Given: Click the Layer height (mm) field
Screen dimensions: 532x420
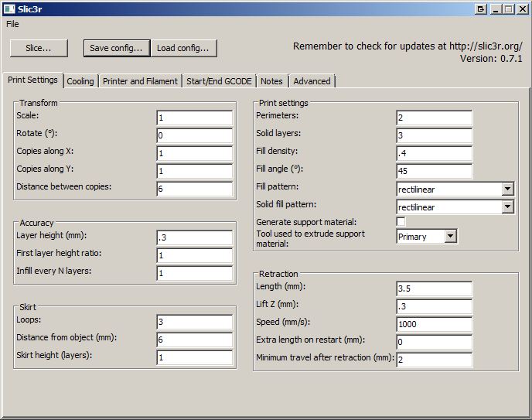Looking at the screenshot, I should 194,237.
